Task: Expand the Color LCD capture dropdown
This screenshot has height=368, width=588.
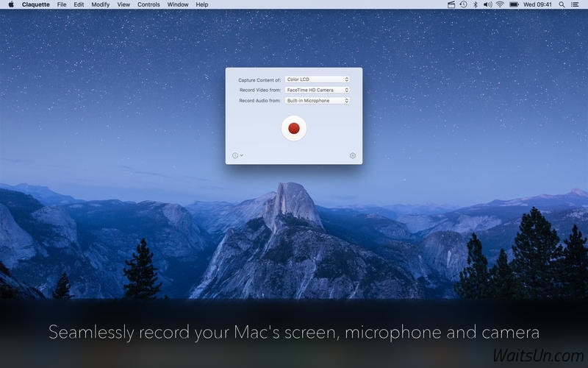Action: point(317,79)
